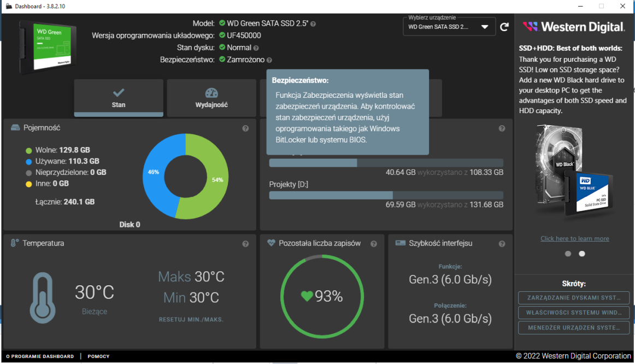The height and width of the screenshot is (364, 635).
Task: Open the O PROGRAMIE DASHBOARD menu
Action: tap(39, 356)
